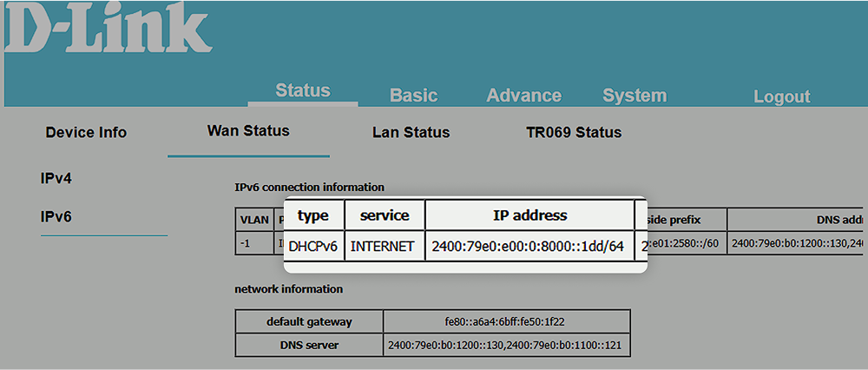This screenshot has height=370, width=868.
Task: Switch to the Basic tab
Action: [413, 96]
